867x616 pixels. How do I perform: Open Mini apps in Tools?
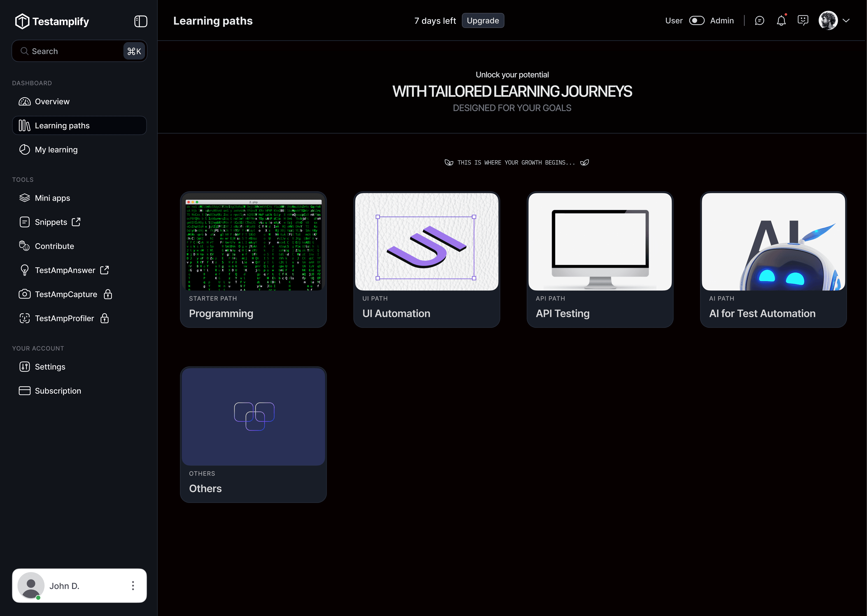click(52, 198)
